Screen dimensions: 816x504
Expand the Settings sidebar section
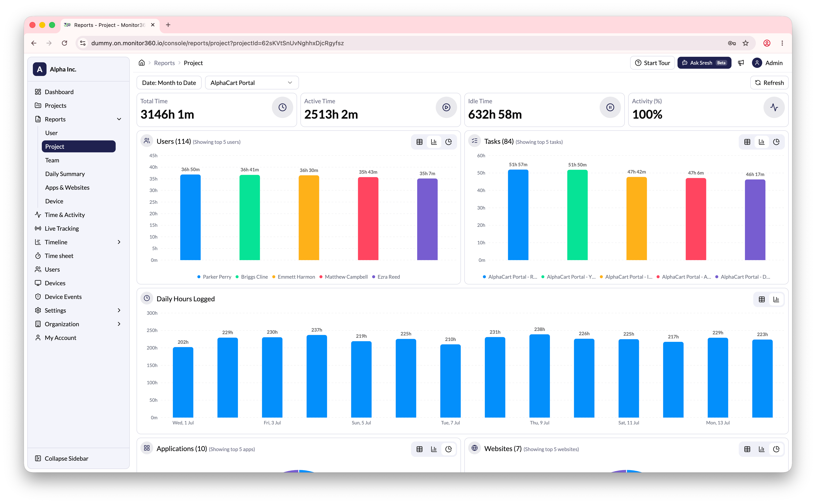tap(119, 310)
